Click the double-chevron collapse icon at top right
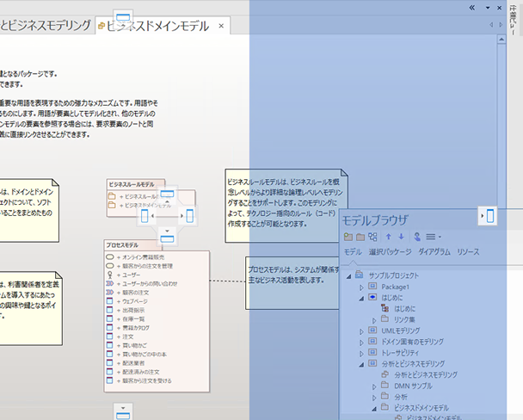Image resolution: width=523 pixels, height=420 pixels. (472, 8)
